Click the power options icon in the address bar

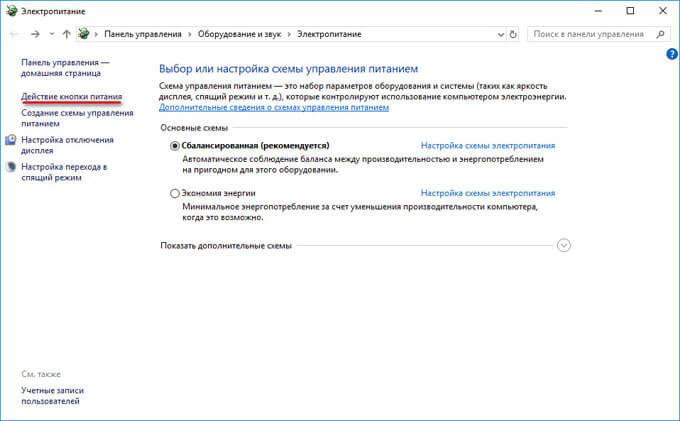84,34
